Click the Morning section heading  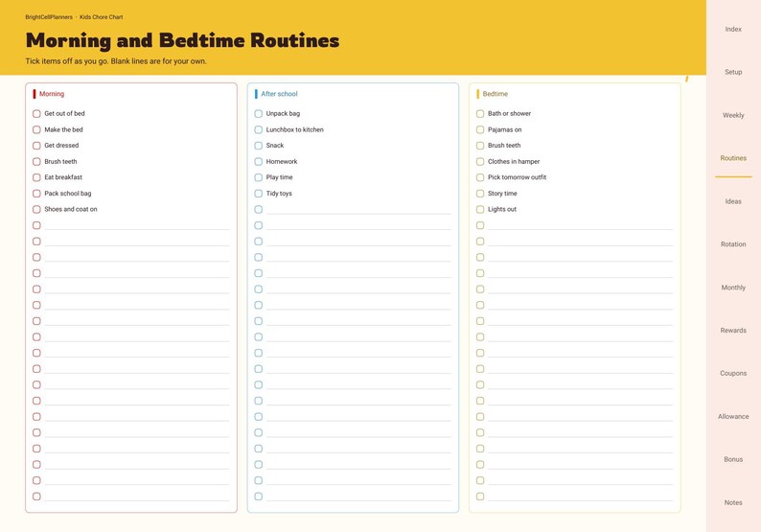[52, 94]
